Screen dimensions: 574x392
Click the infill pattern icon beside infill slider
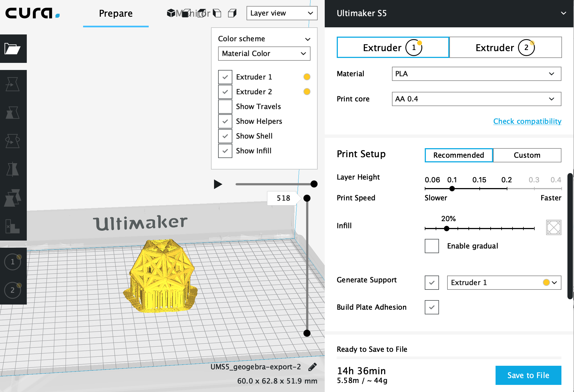[553, 227]
